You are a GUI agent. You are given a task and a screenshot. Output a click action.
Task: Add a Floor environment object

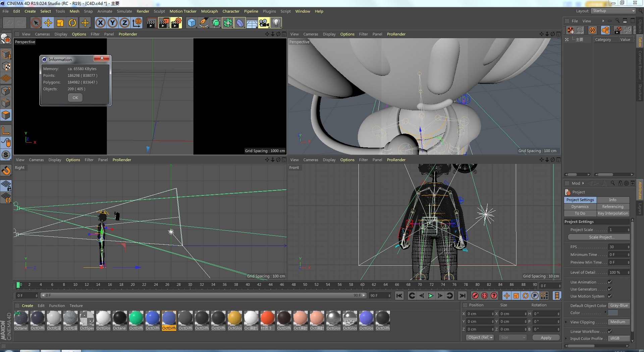252,23
